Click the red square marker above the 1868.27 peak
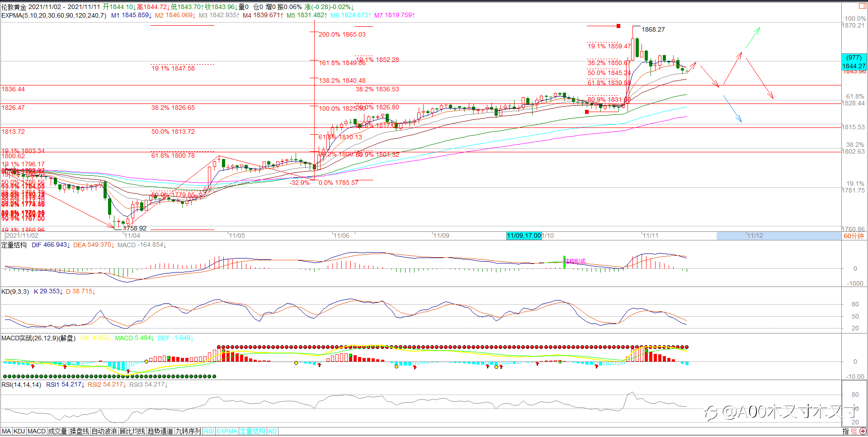The image size is (868, 437). pos(618,26)
